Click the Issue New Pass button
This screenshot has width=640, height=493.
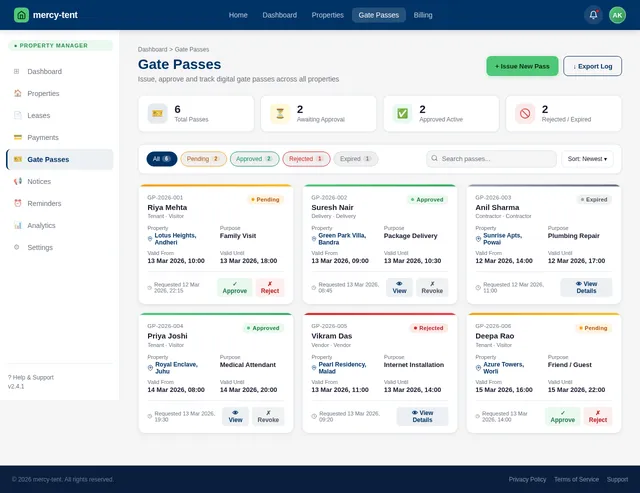pyautogui.click(x=522, y=66)
